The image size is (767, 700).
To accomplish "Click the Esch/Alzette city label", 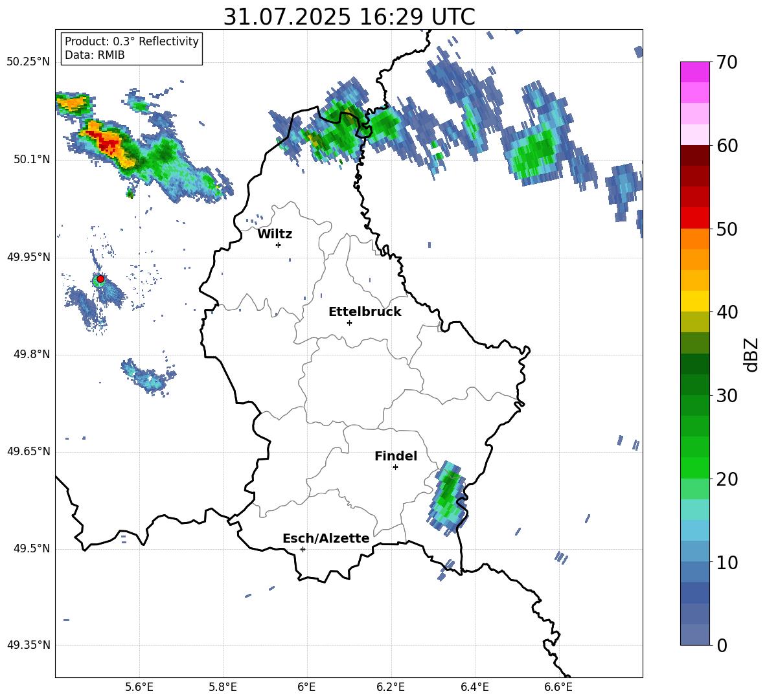I will 326,539.
